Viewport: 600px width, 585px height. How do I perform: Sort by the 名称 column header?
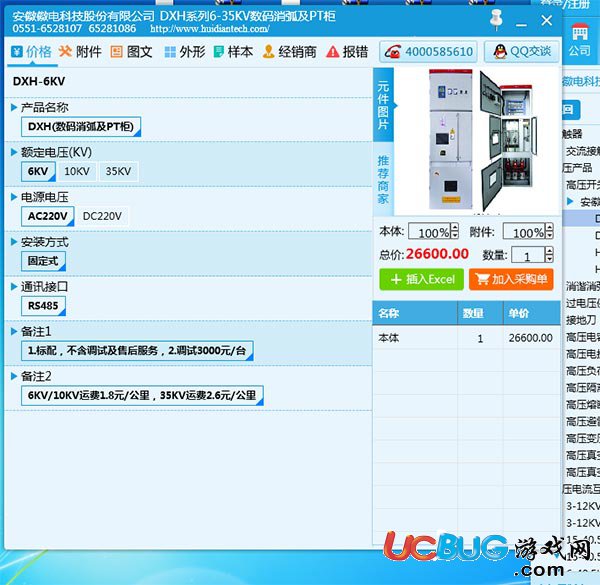[415, 313]
